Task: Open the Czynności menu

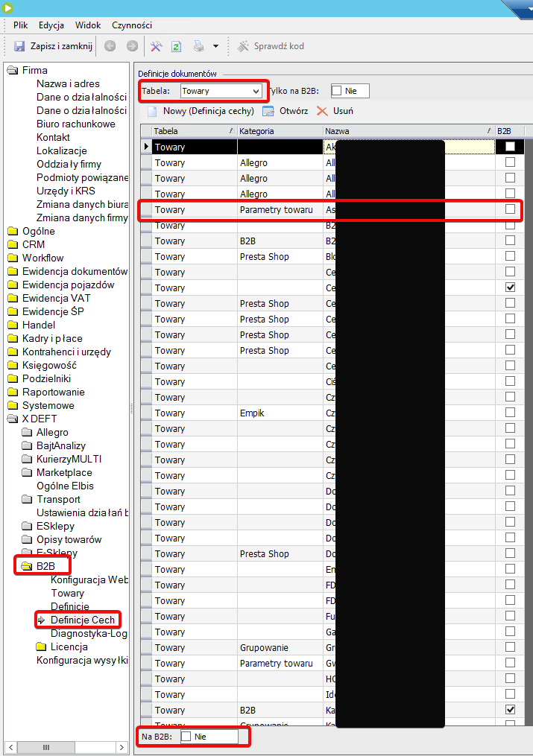Action: click(x=132, y=25)
